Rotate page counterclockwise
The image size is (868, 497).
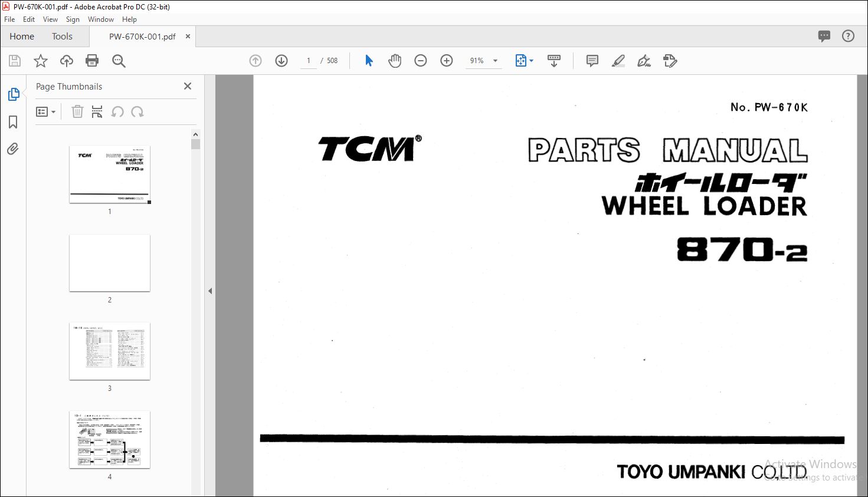pyautogui.click(x=117, y=111)
